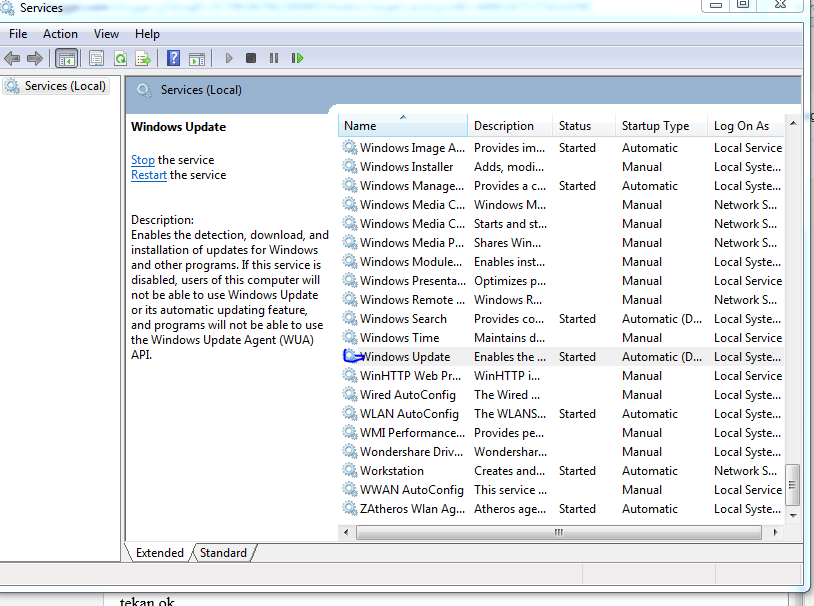Toggle Show/Hide Action Pane toolbar icon
The height and width of the screenshot is (606, 814).
(x=197, y=59)
